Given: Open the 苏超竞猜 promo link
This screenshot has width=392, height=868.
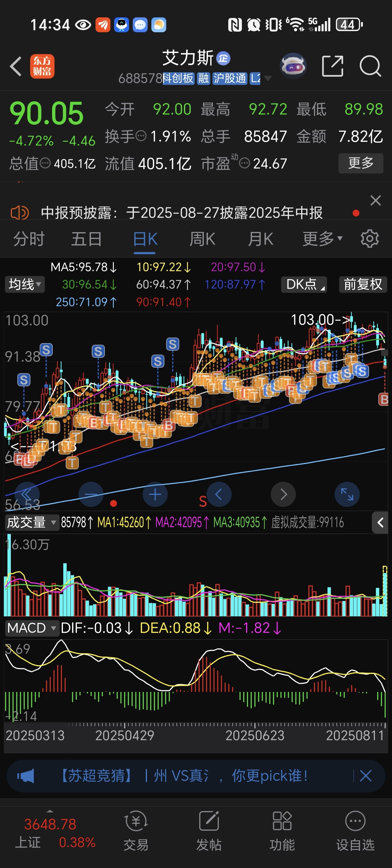Looking at the screenshot, I should (x=184, y=776).
